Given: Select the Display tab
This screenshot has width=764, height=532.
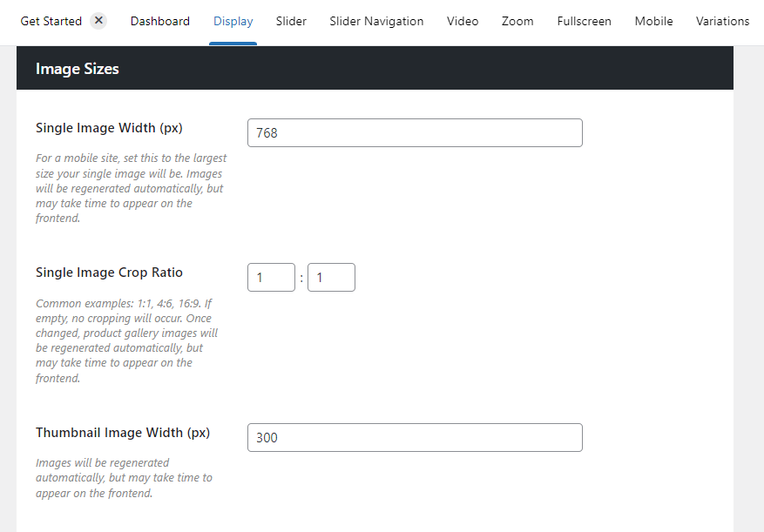Looking at the screenshot, I should [233, 21].
